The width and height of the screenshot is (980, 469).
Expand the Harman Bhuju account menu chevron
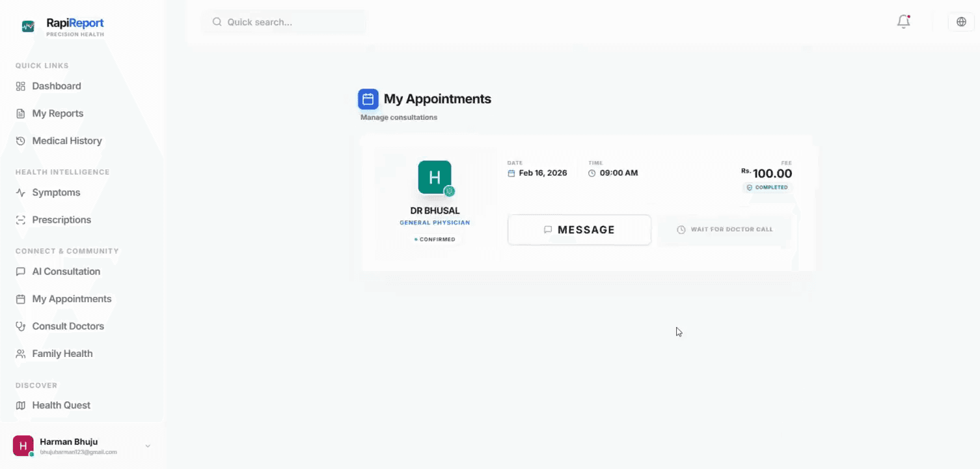coord(148,446)
